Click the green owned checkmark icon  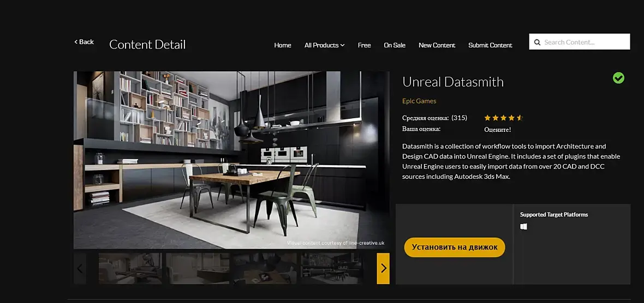[x=618, y=78]
